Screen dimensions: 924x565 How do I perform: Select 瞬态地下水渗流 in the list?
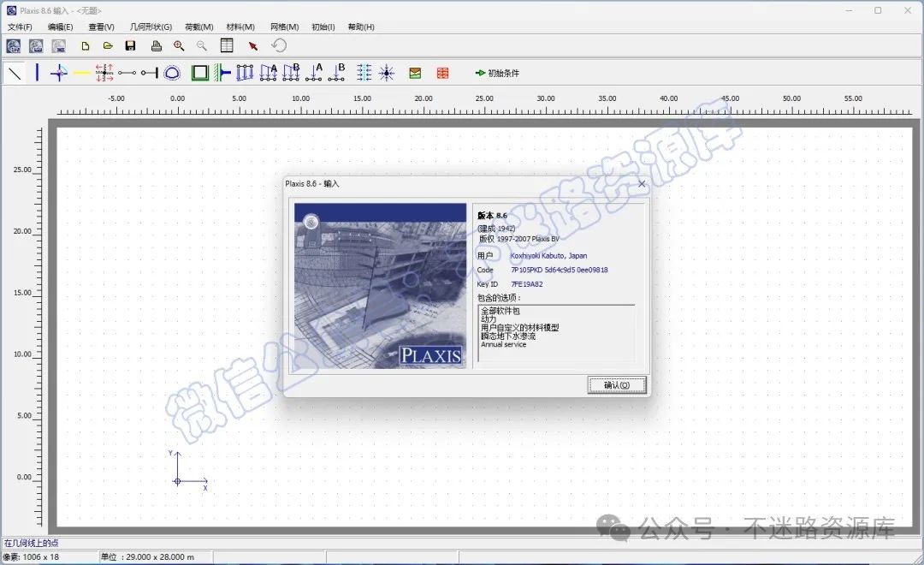tap(508, 336)
